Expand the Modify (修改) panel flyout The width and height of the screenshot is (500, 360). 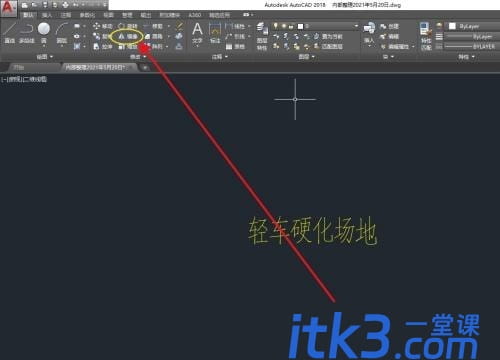coord(138,57)
